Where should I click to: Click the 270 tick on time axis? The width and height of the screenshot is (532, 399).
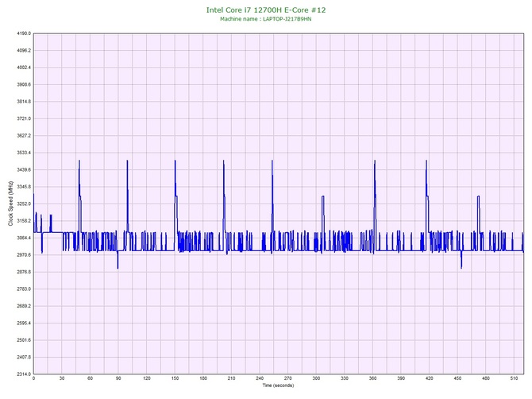click(x=288, y=378)
